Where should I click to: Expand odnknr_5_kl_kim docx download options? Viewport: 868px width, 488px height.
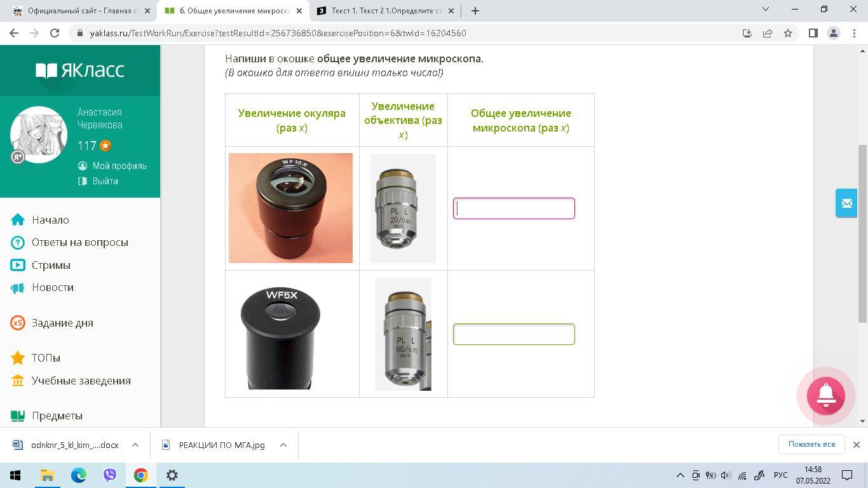pos(135,445)
